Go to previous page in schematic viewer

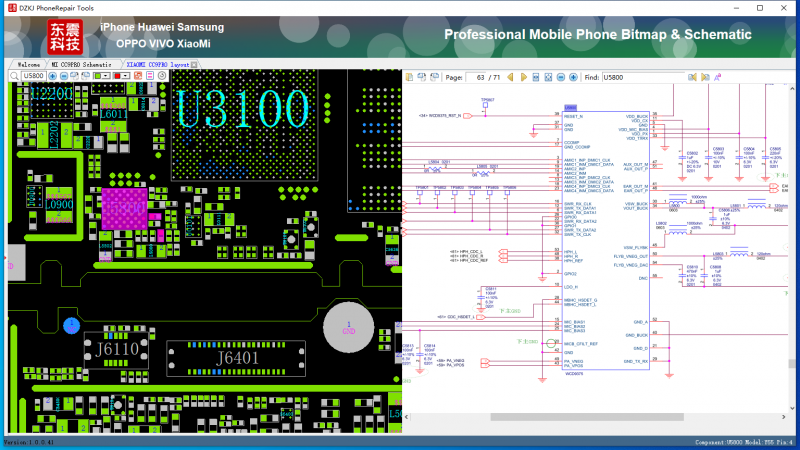tap(511, 77)
